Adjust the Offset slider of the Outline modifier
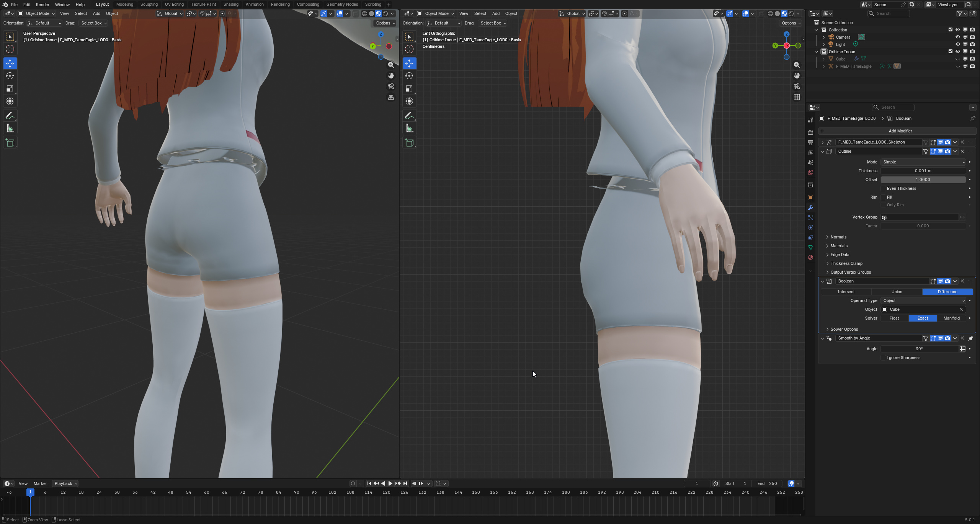Viewport: 980px width, 524px height. point(923,180)
